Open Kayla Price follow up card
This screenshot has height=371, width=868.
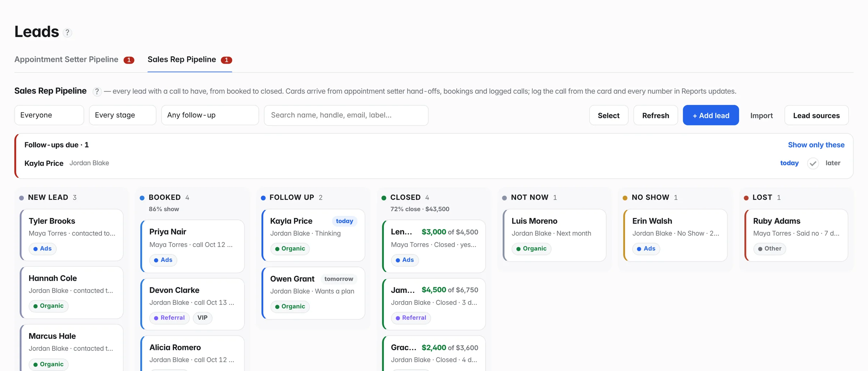click(313, 235)
